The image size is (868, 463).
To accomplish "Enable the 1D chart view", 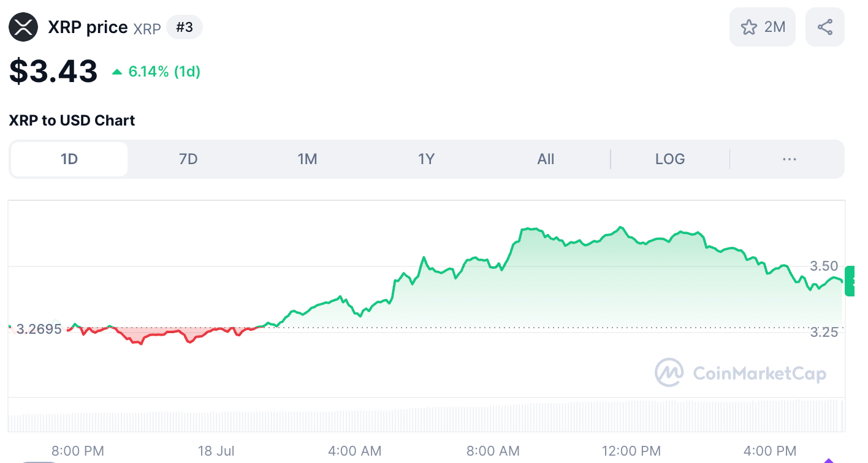I will click(69, 159).
